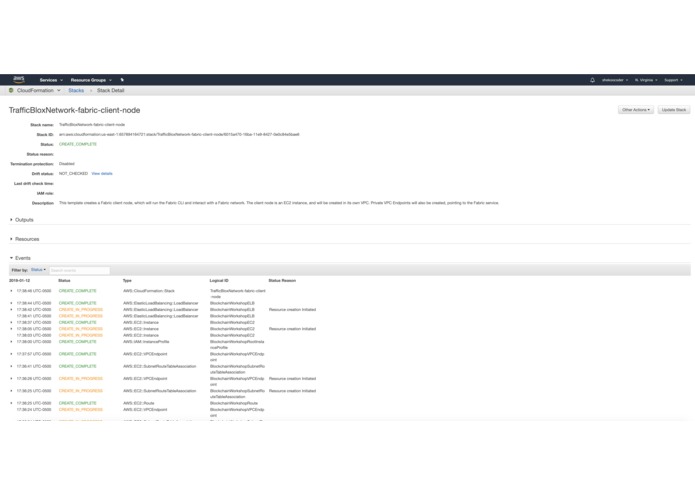Expand the 17:38:05 event row
This screenshot has width=695, height=494.
tap(11, 329)
